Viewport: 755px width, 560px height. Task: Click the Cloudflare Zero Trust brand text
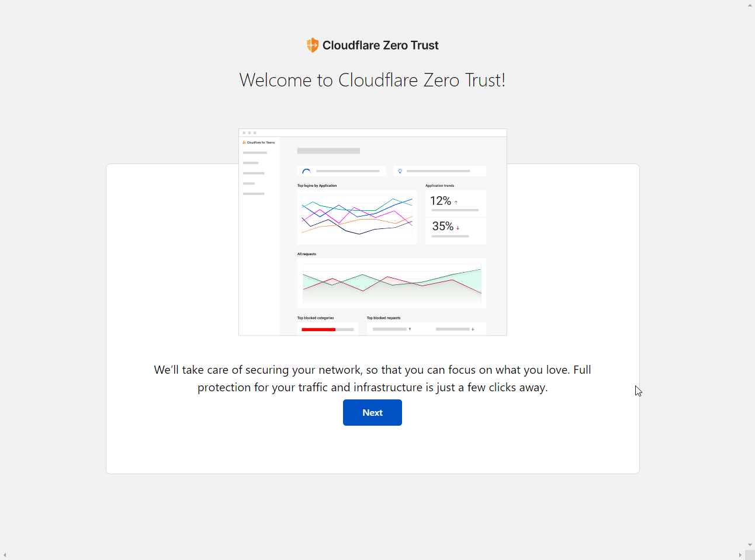[x=380, y=46]
